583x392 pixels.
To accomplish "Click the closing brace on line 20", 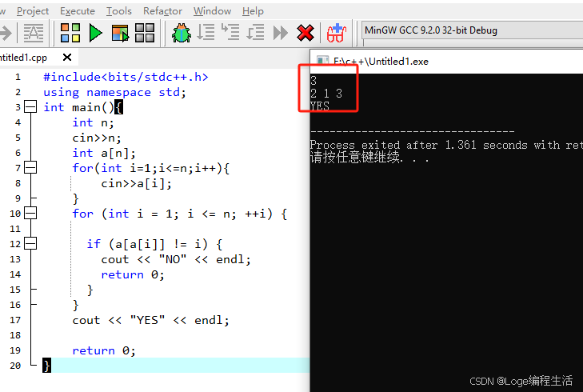I will click(x=46, y=366).
